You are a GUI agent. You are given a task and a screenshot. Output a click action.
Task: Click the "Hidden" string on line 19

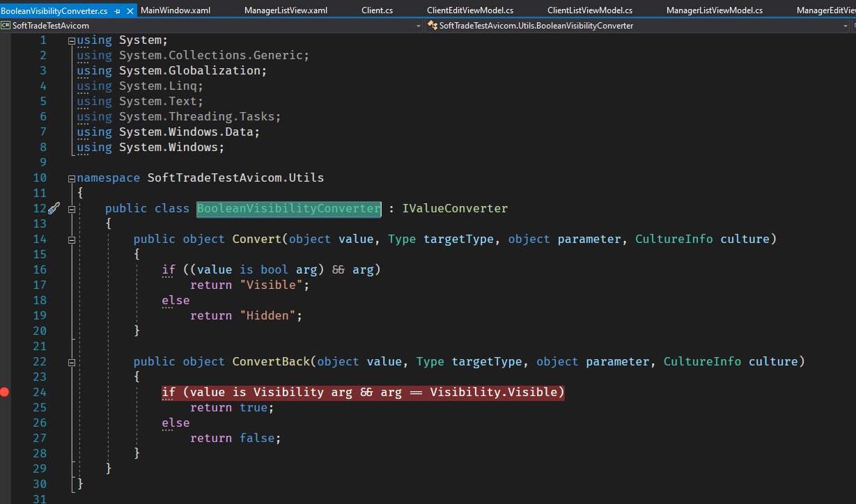point(268,316)
